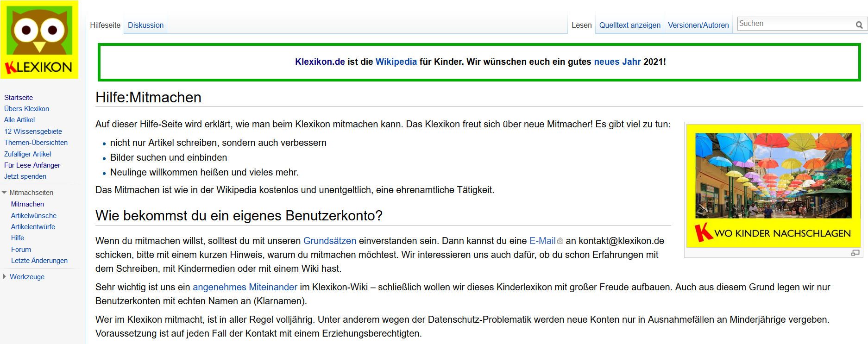The height and width of the screenshot is (344, 868).
Task: Load a Zufälliger Artikel
Action: coord(27,154)
